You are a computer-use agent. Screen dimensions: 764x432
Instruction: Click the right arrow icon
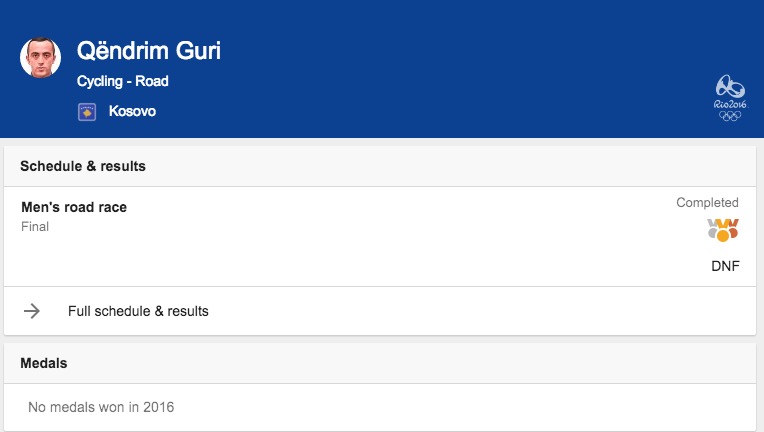pyautogui.click(x=32, y=311)
